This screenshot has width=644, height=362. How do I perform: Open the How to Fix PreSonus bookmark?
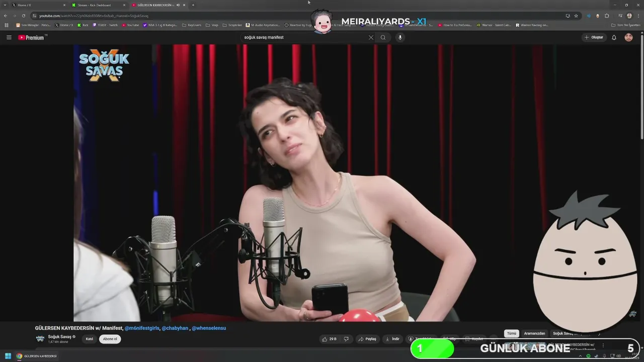455,25
